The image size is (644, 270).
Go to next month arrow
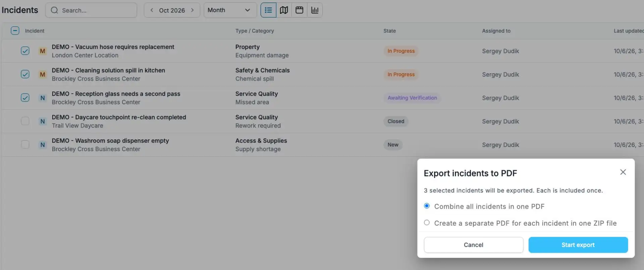192,10
